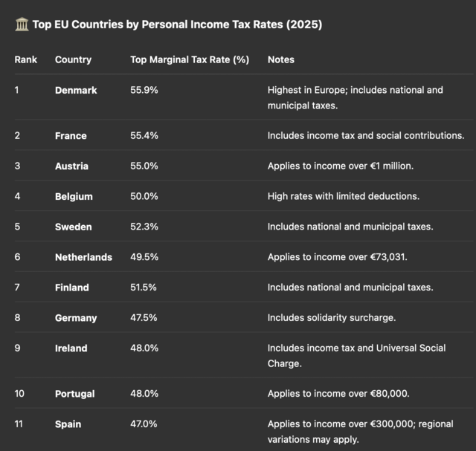The width and height of the screenshot is (476, 451).
Task: Click the rank number 10 cell
Action: [19, 393]
